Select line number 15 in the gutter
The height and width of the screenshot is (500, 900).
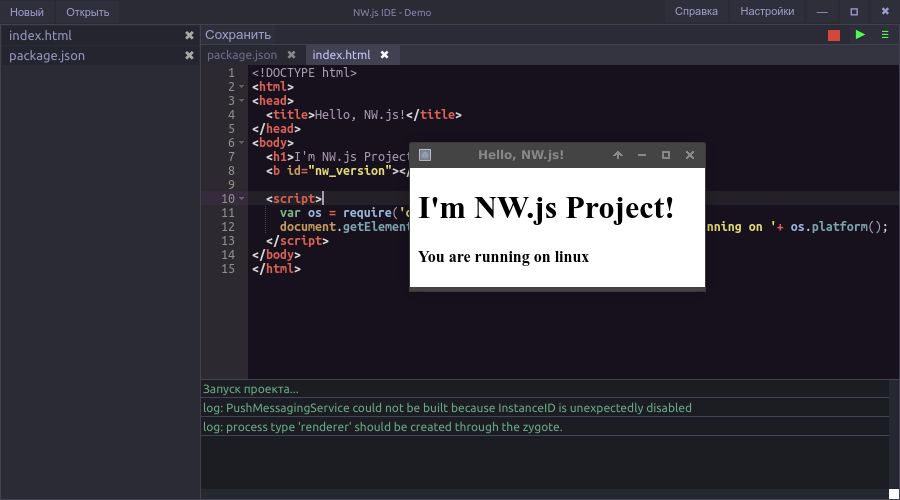(x=228, y=269)
